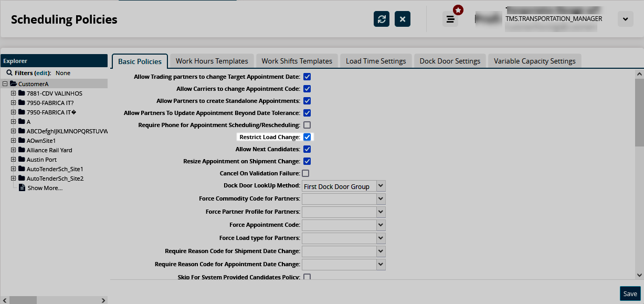Uncheck the Restrict Load Change checkbox
The width and height of the screenshot is (644, 304).
[307, 137]
